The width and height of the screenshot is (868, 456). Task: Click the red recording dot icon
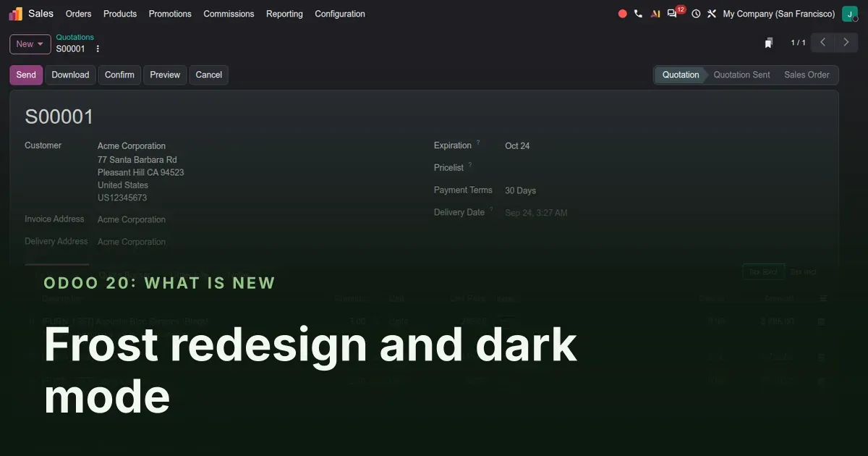click(622, 14)
